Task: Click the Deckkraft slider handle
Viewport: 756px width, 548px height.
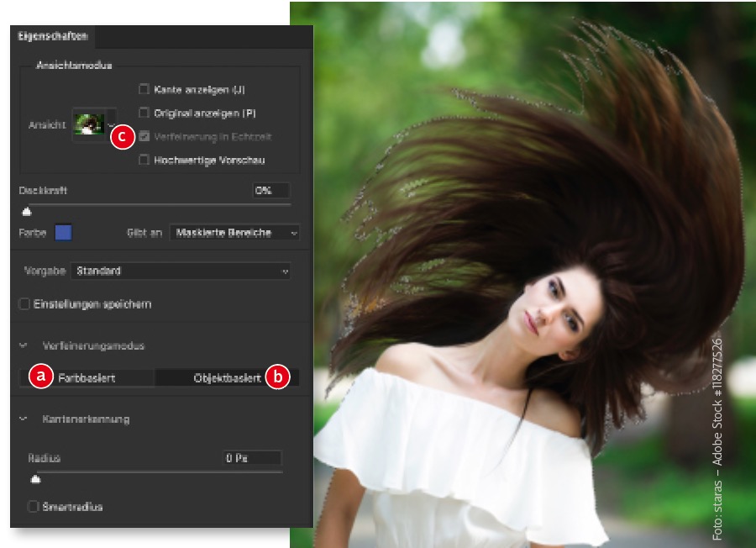Action: click(27, 212)
